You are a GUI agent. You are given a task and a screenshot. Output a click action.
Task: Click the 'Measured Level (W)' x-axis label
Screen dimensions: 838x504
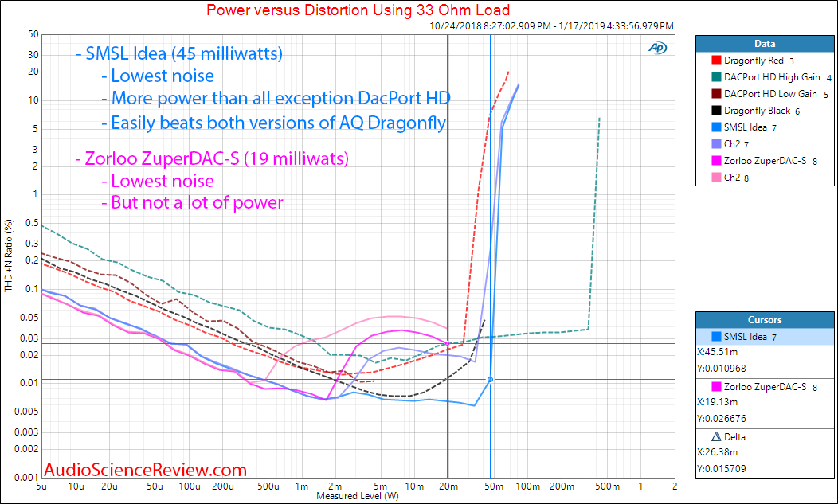point(358,496)
